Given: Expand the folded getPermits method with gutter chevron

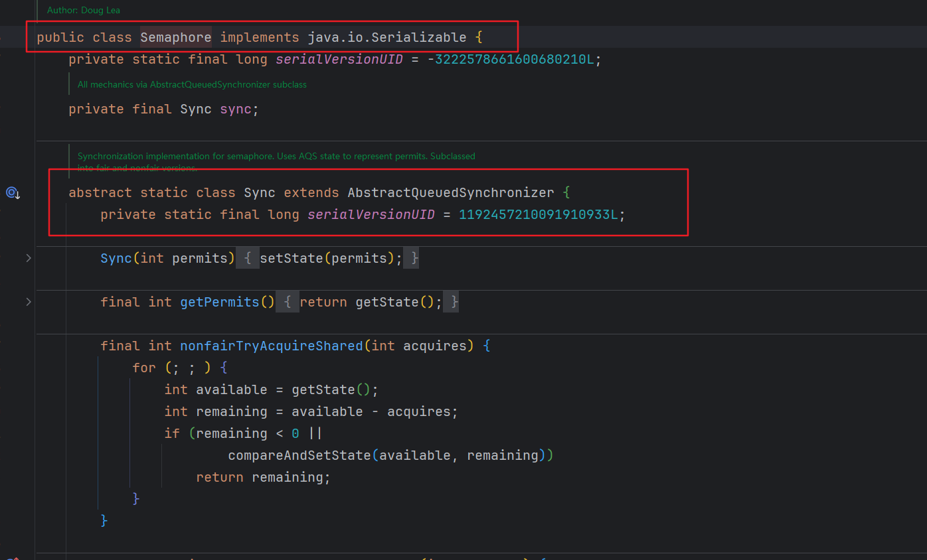Looking at the screenshot, I should [29, 302].
